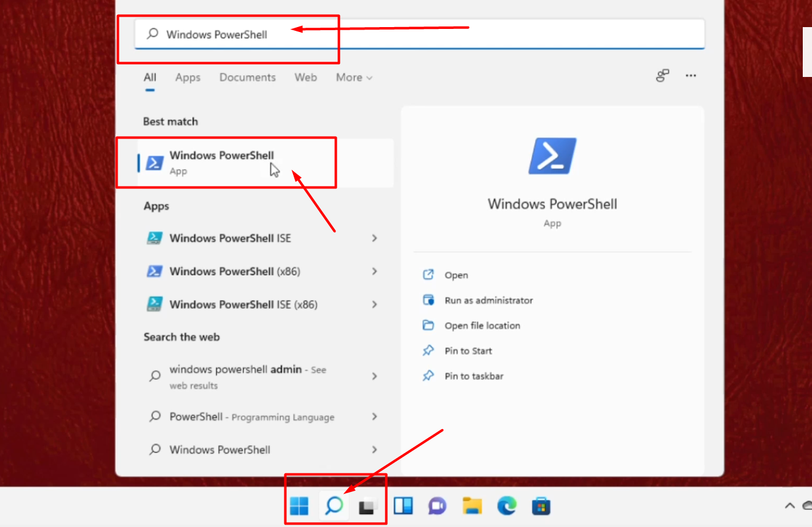Screen dimensions: 812x527
Task: Open Task View from the taskbar
Action: (368, 506)
